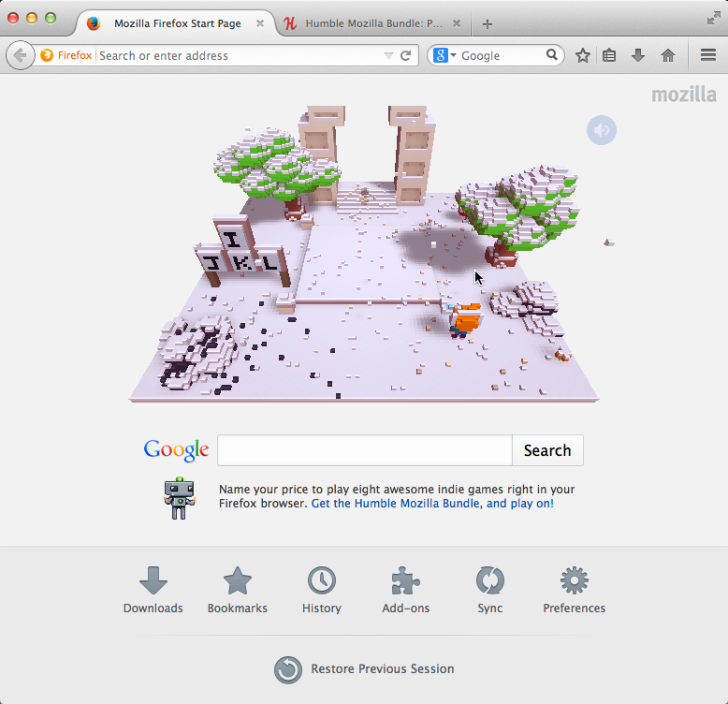Close the Mozilla Firefox Start Page tab
The image size is (728, 704).
point(260,23)
